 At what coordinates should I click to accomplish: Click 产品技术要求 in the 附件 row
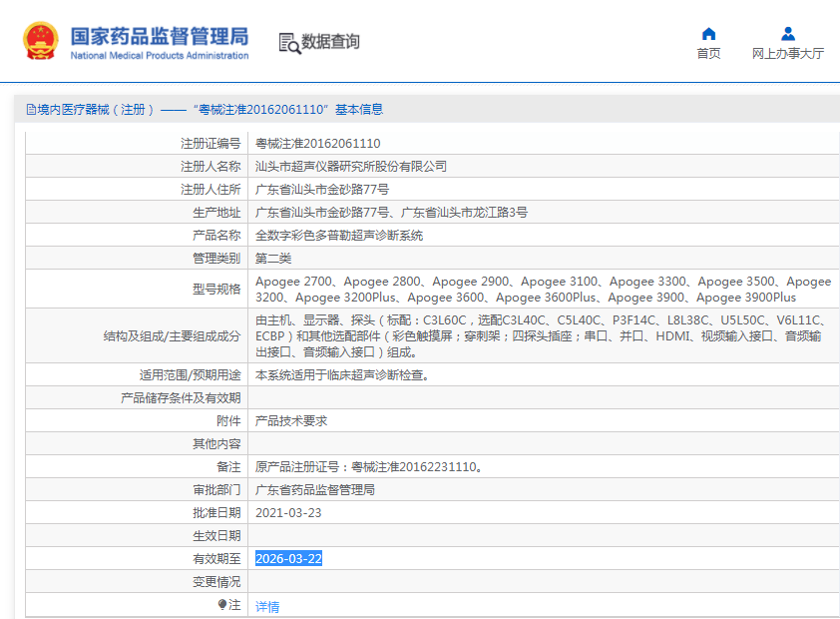(291, 421)
